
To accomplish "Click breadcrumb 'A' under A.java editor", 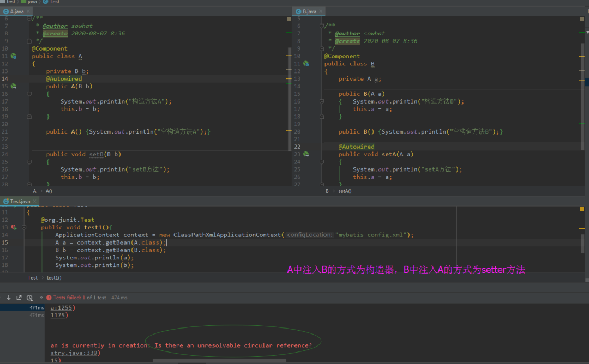I will [x=34, y=191].
